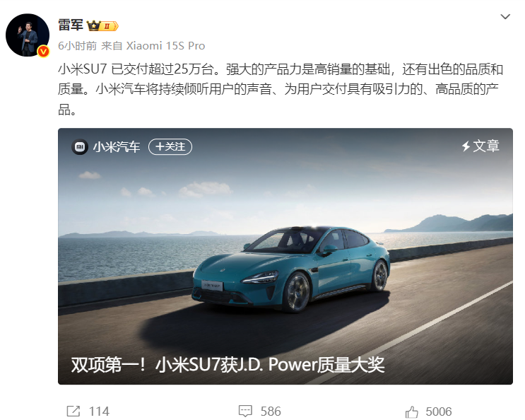525x420 pixels.
Task: Click the repost share icon
Action: [73, 411]
